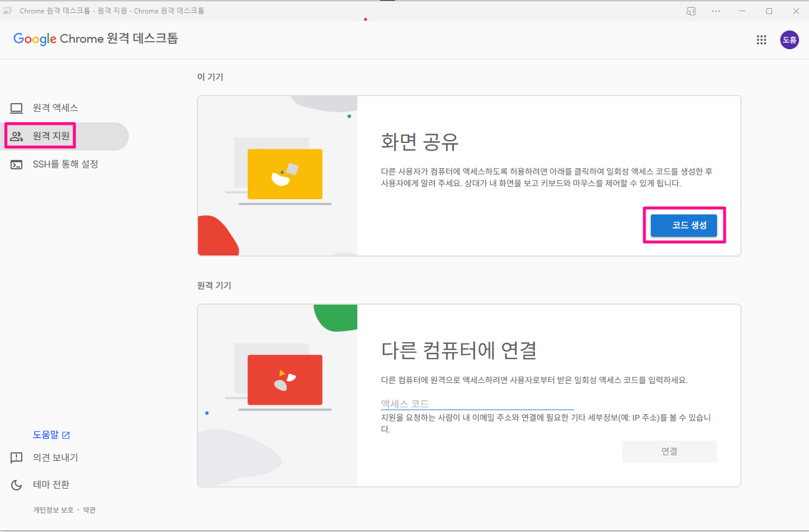Screen dimensions: 809x532
Task: Generate a code with 코드 생성 button
Action: (x=684, y=225)
